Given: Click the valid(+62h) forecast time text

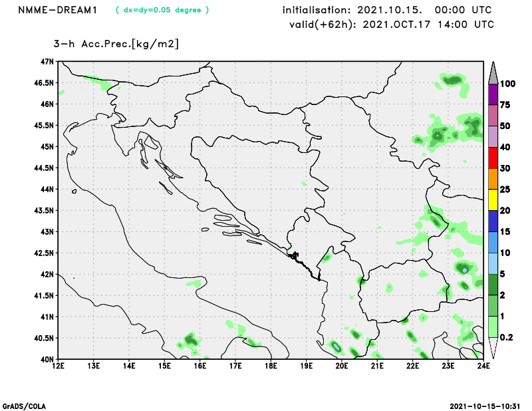Looking at the screenshot, I should coord(392,25).
